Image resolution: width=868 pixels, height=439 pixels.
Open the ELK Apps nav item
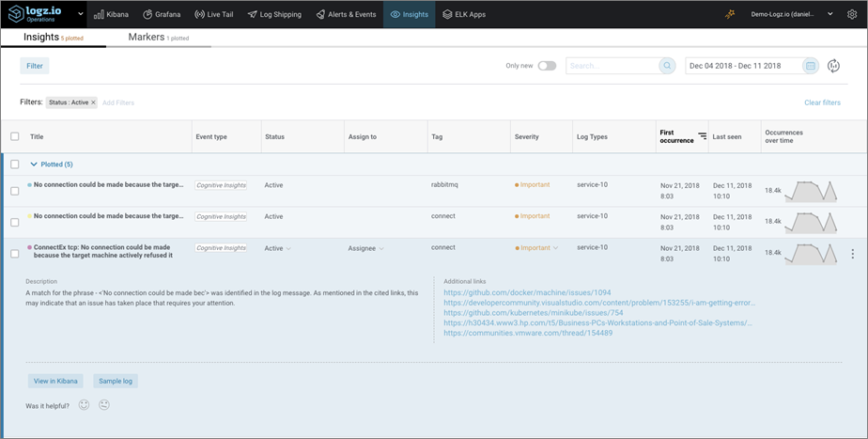[x=464, y=14]
